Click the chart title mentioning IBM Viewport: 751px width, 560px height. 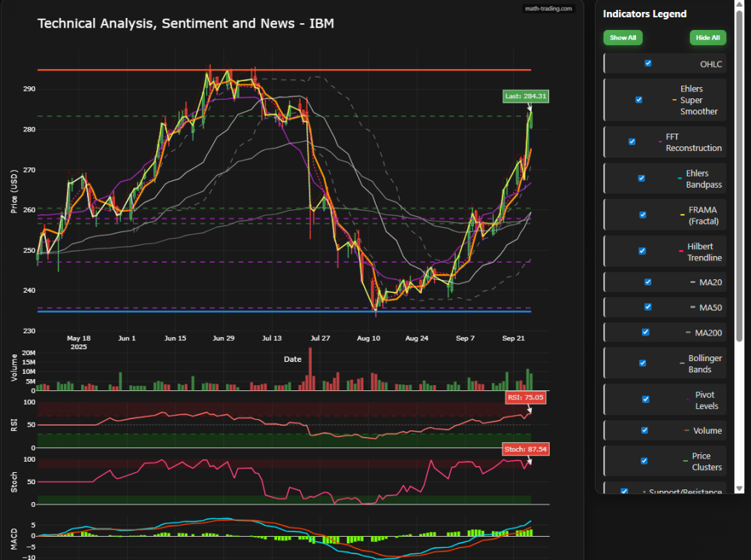185,23
